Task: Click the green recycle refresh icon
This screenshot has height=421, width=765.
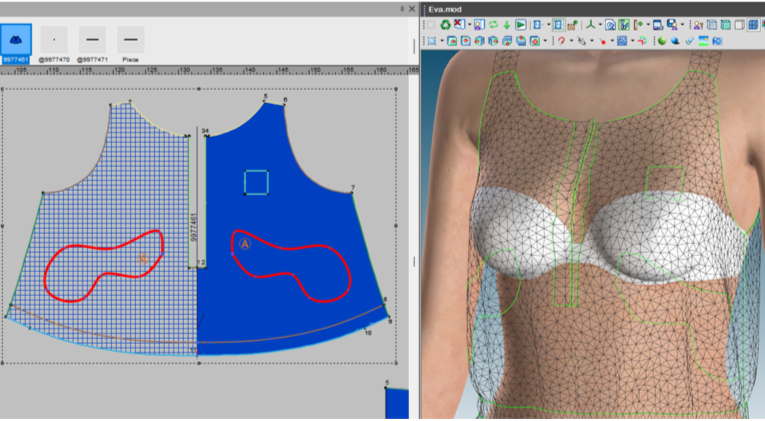Action: (445, 24)
